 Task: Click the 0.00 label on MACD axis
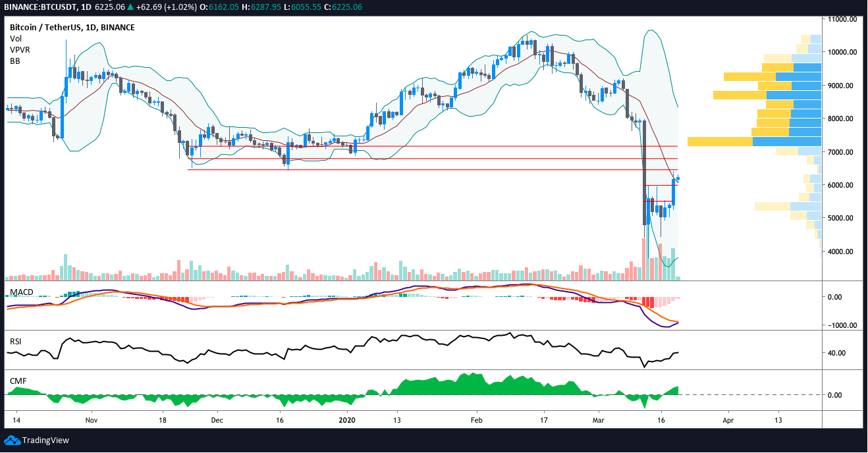[834, 297]
